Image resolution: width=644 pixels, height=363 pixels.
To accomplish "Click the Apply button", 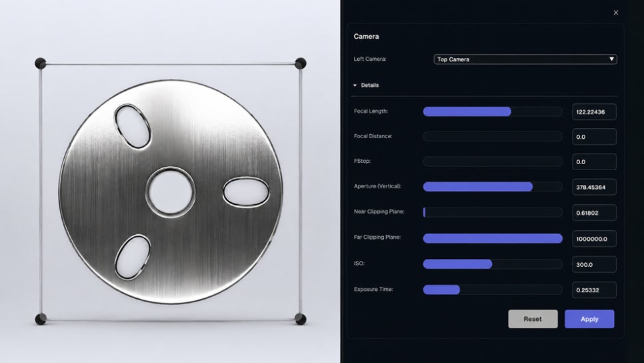I will pyautogui.click(x=589, y=319).
